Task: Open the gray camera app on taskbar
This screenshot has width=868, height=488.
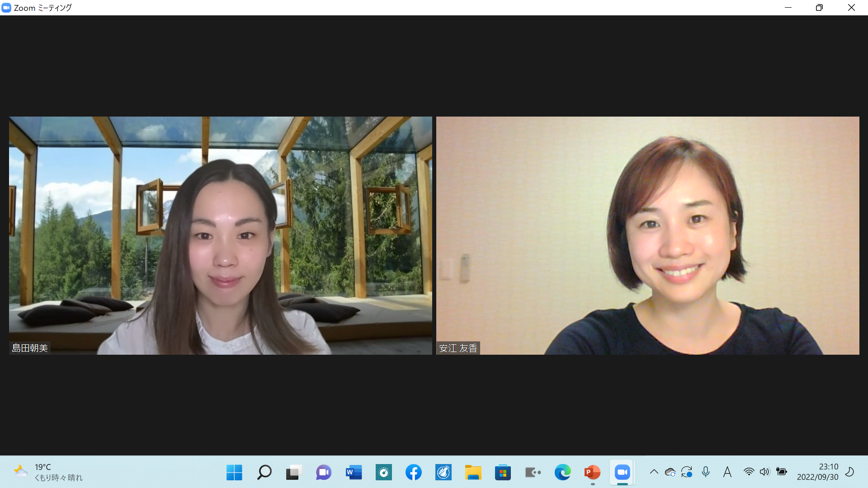Action: point(533,473)
